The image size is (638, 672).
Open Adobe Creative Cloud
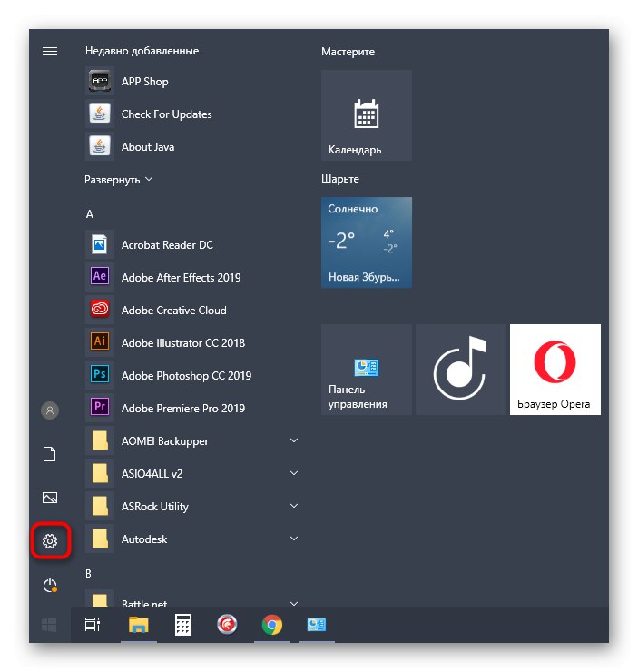click(191, 310)
